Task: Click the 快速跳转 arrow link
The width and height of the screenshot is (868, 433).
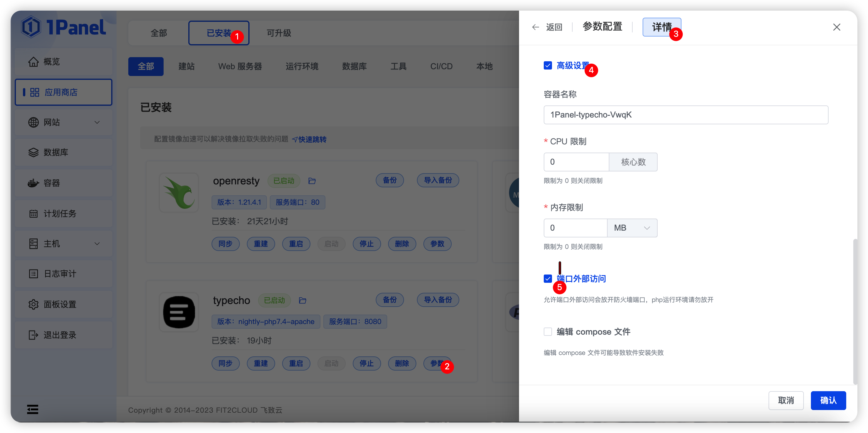Action: (x=309, y=139)
